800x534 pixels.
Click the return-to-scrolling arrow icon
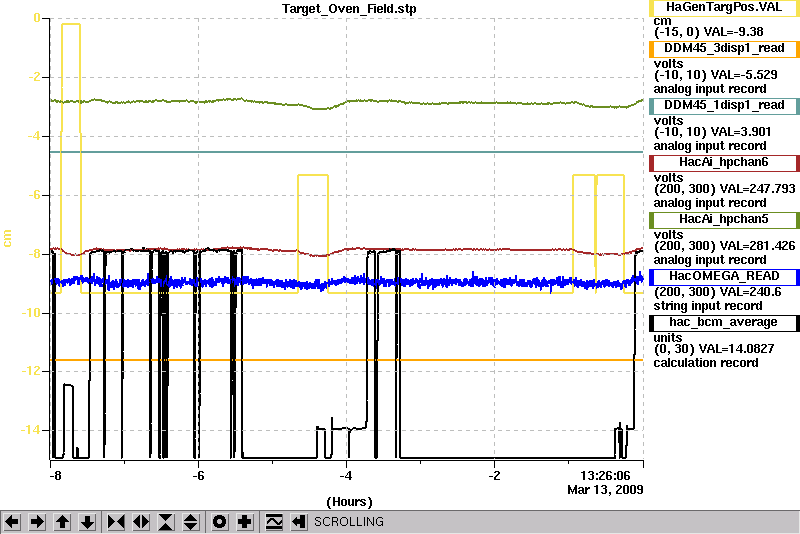299,522
